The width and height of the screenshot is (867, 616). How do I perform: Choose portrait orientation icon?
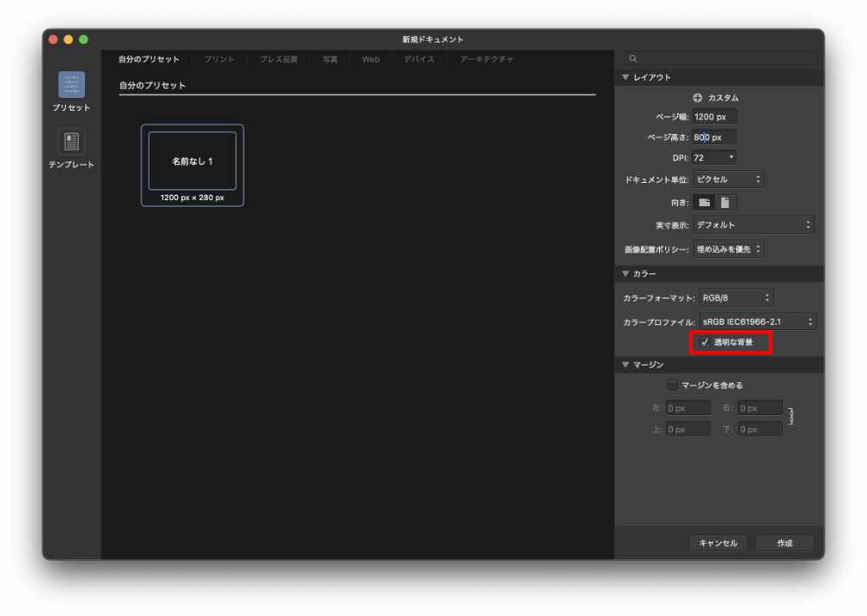point(725,202)
